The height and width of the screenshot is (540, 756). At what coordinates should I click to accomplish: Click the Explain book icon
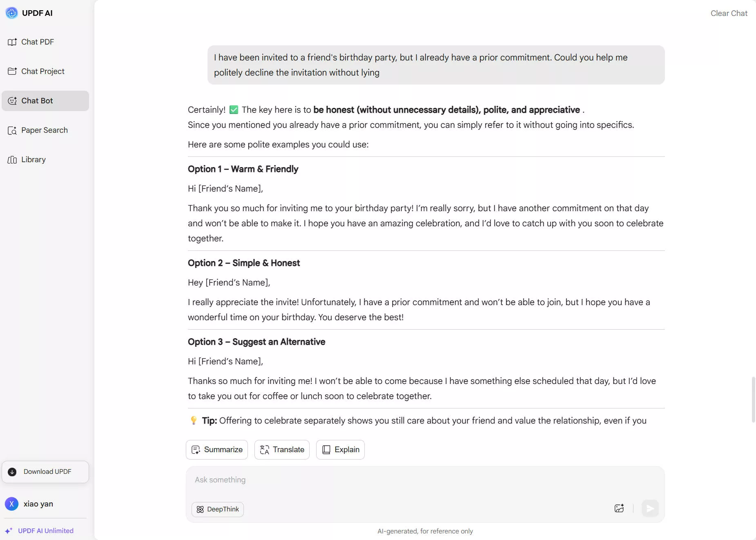tap(326, 450)
